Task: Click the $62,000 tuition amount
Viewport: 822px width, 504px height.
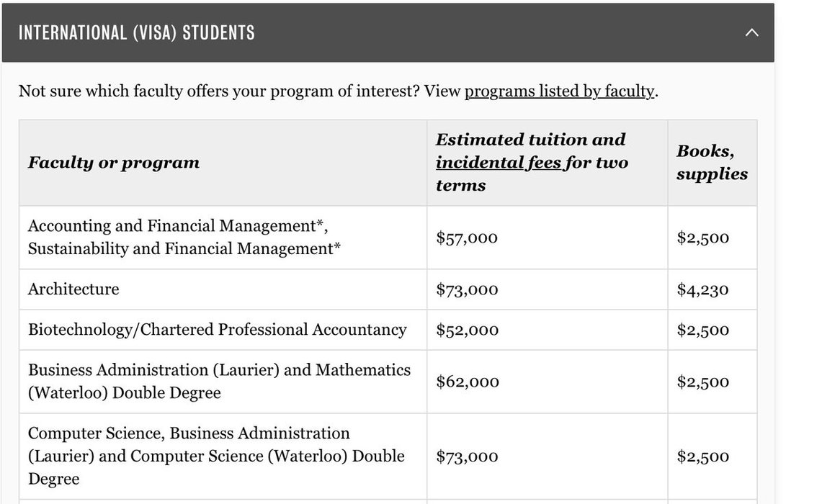Action: [x=467, y=382]
